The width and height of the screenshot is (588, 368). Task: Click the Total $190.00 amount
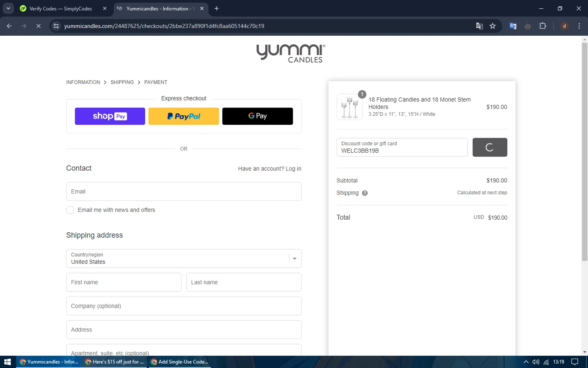(497, 218)
